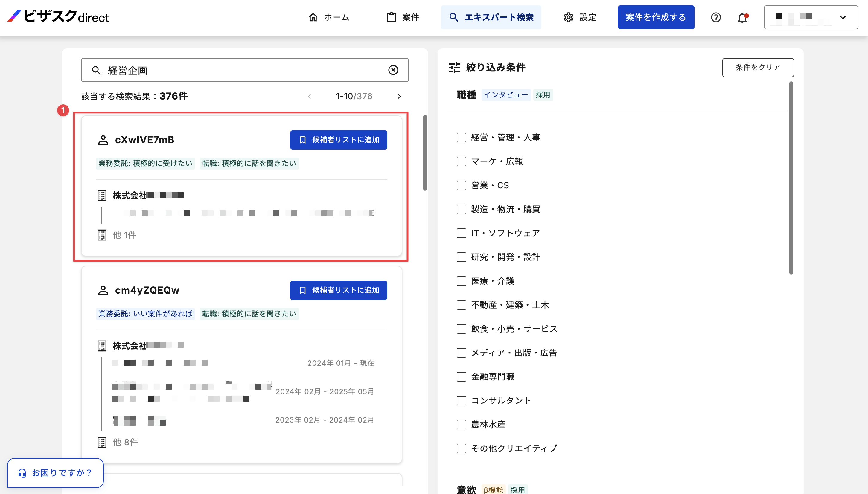The height and width of the screenshot is (494, 868).
Task: Click the 業務委託: 積極的に受けたい tag
Action: pyautogui.click(x=145, y=163)
